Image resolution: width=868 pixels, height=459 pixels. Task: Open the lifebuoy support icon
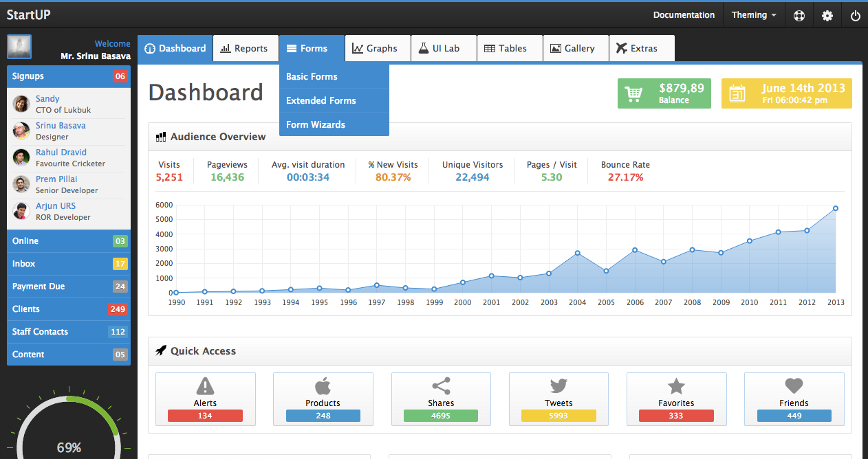[799, 15]
